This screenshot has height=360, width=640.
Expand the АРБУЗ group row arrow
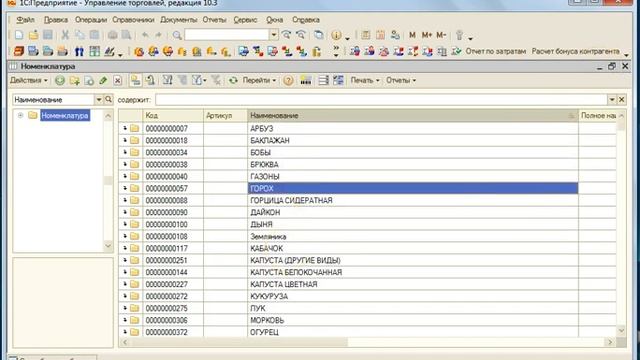(125, 128)
